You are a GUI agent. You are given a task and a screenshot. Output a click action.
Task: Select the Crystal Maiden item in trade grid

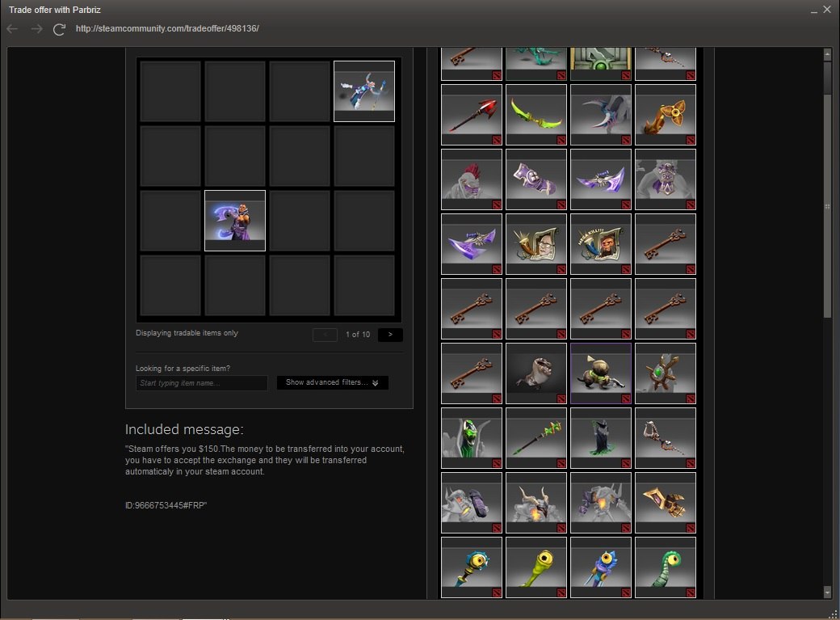coord(364,91)
